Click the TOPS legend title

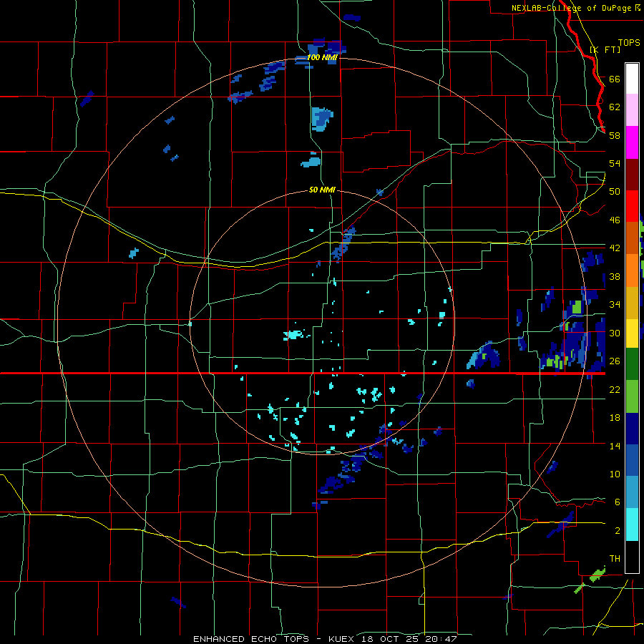[629, 43]
